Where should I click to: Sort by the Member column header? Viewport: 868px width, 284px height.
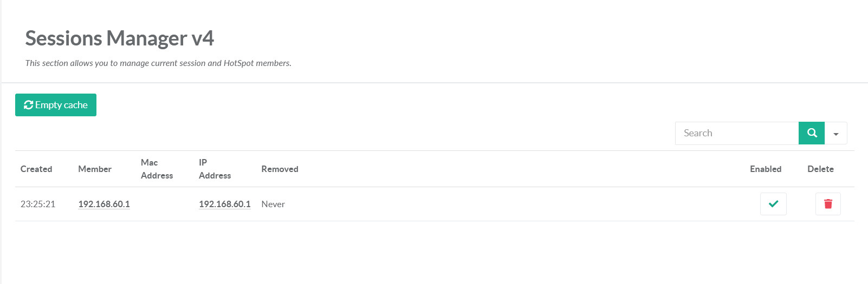point(95,169)
